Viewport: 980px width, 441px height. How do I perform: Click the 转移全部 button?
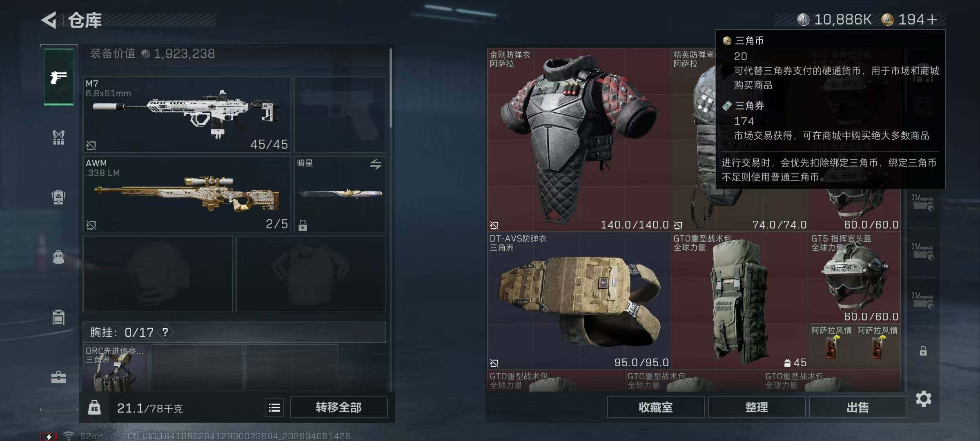(339, 407)
